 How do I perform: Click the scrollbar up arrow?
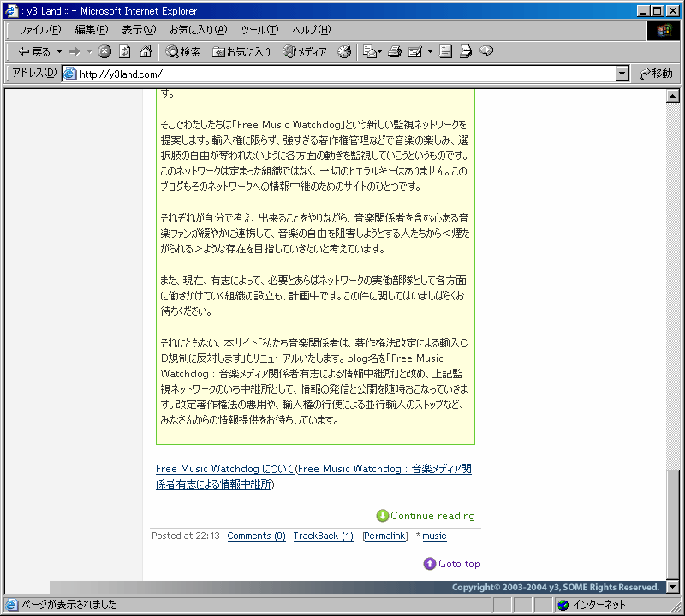tap(673, 96)
